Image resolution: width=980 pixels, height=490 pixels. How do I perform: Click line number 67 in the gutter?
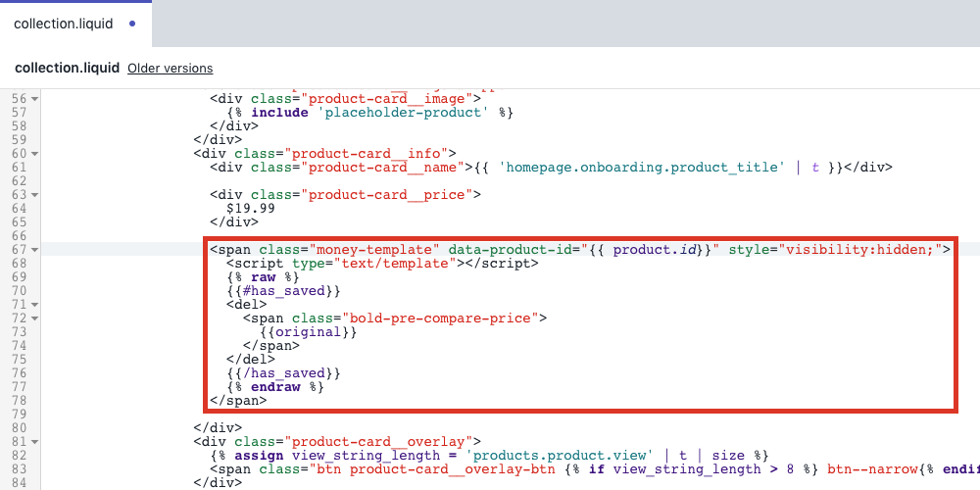tap(19, 250)
